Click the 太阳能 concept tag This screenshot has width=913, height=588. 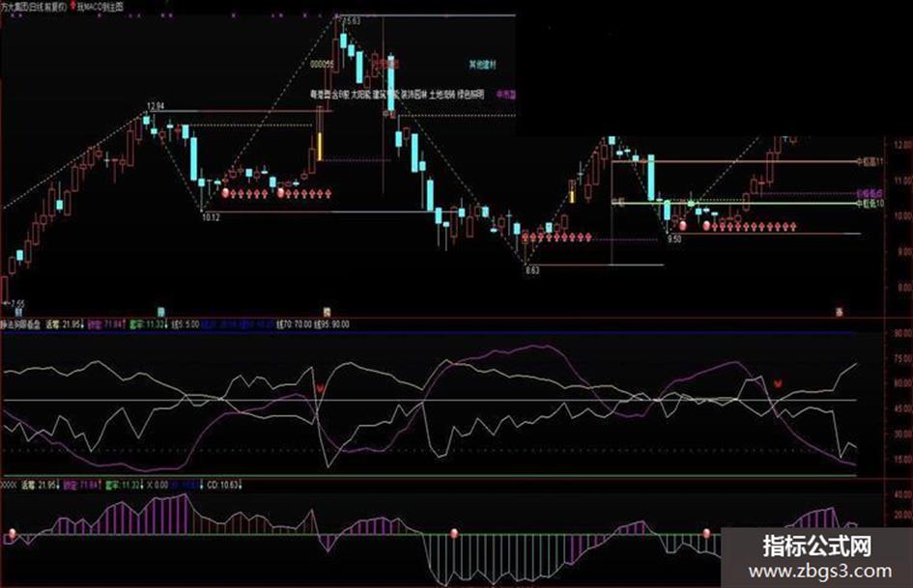pyautogui.click(x=361, y=94)
